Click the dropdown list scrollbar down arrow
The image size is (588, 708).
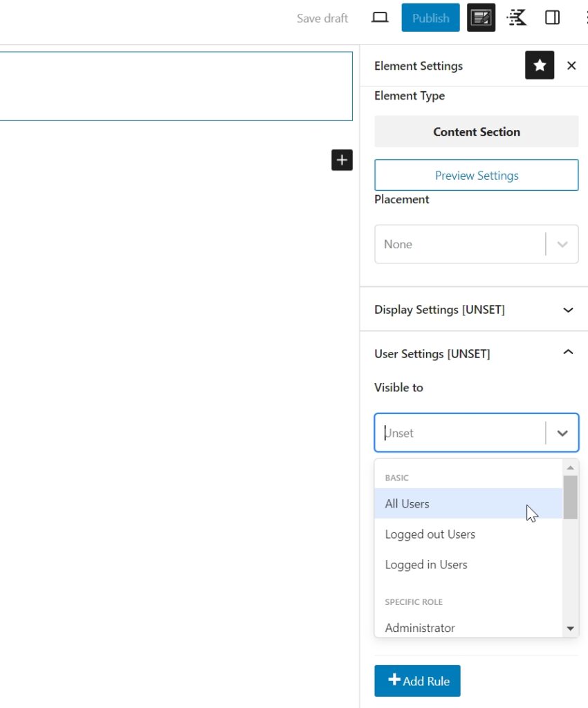click(571, 628)
